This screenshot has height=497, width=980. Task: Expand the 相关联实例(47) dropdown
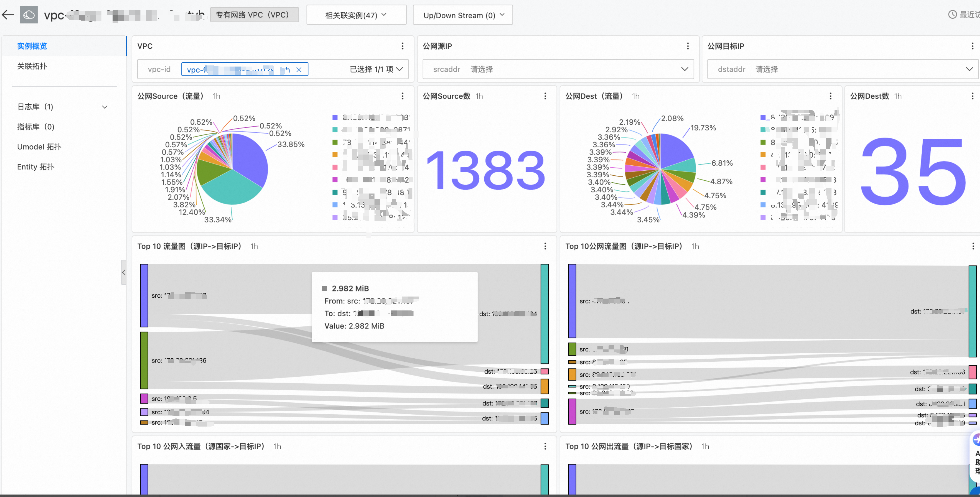[x=356, y=15]
